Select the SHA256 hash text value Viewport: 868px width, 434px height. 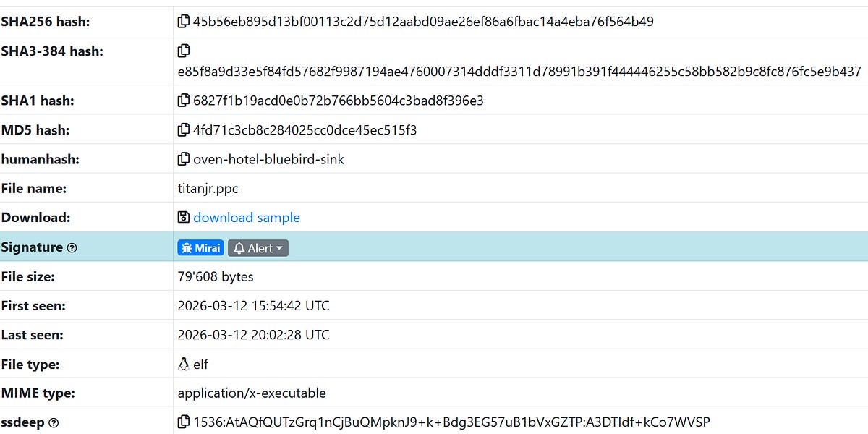423,21
